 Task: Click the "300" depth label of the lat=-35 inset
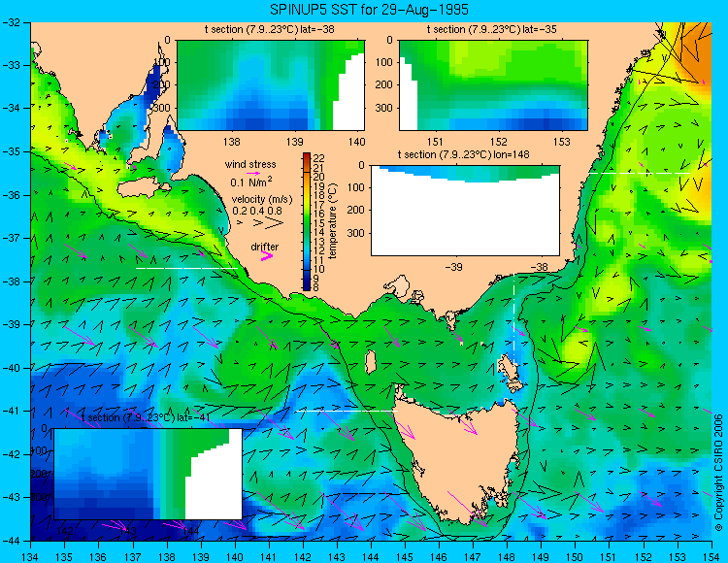(x=384, y=108)
